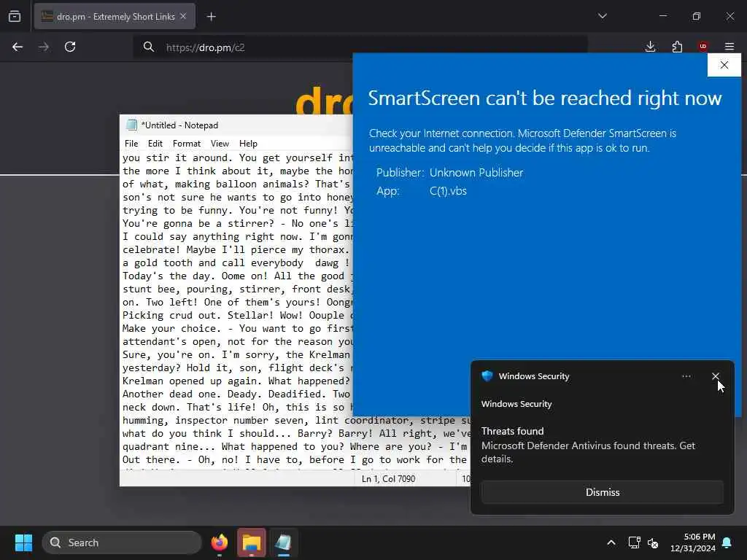Close the SmartScreen warning dialog
This screenshot has width=747, height=560.
tap(724, 65)
